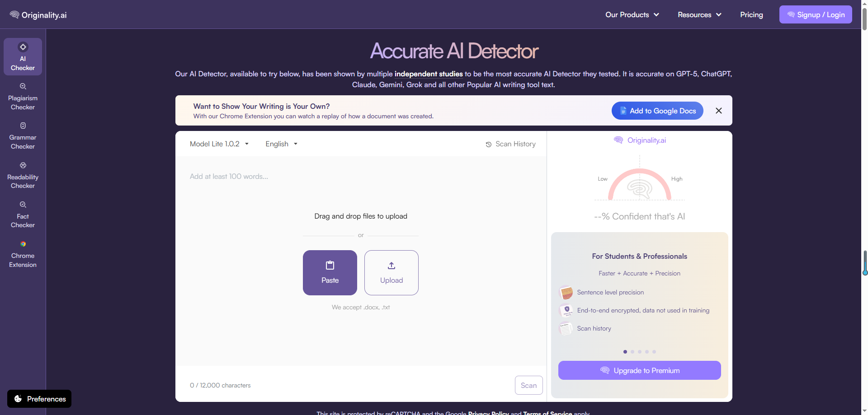This screenshot has height=415, width=868.
Task: Open the Preferences button
Action: click(x=39, y=399)
